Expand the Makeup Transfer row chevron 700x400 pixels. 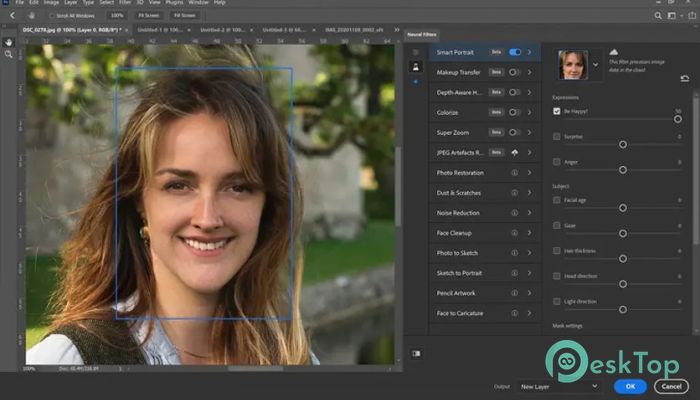pos(530,72)
